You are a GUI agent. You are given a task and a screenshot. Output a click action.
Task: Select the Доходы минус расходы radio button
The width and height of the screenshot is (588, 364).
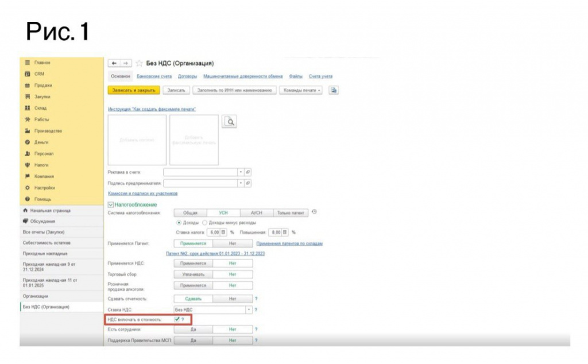tap(204, 222)
